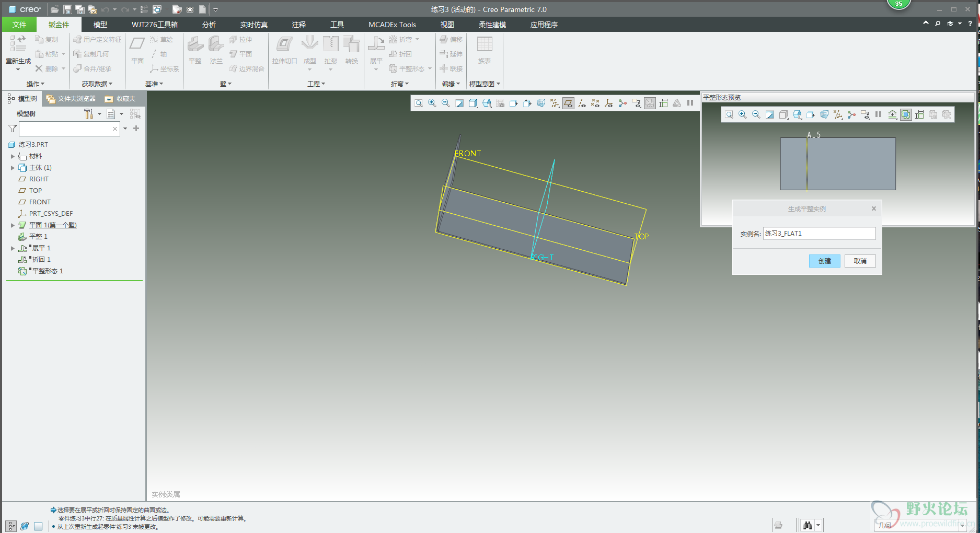Open the MCADEx Tools tab
This screenshot has width=980, height=533.
(x=392, y=25)
